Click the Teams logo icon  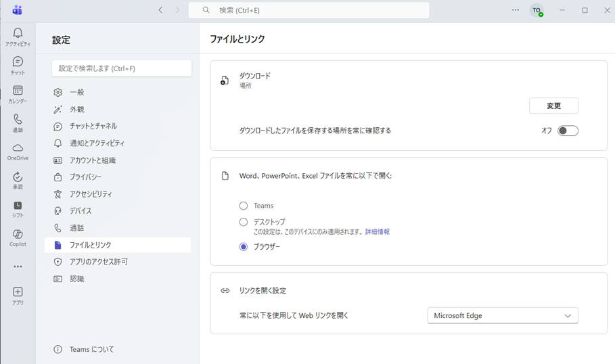(x=18, y=9)
